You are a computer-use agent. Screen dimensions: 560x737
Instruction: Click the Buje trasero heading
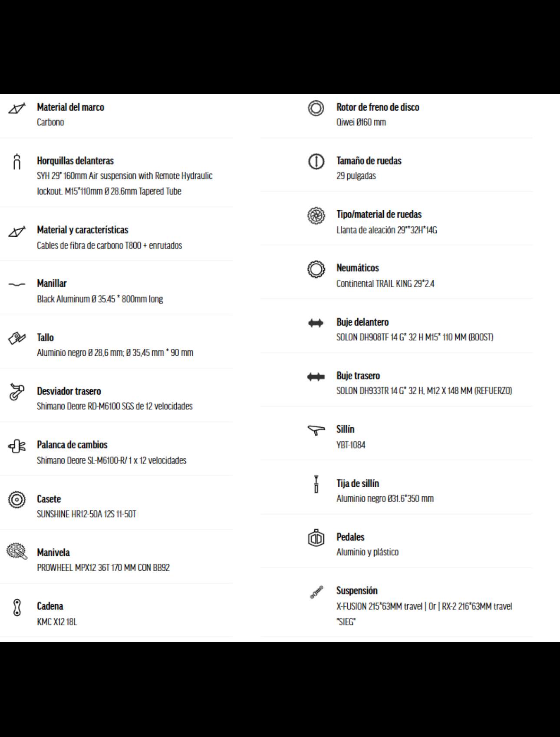[x=358, y=376]
